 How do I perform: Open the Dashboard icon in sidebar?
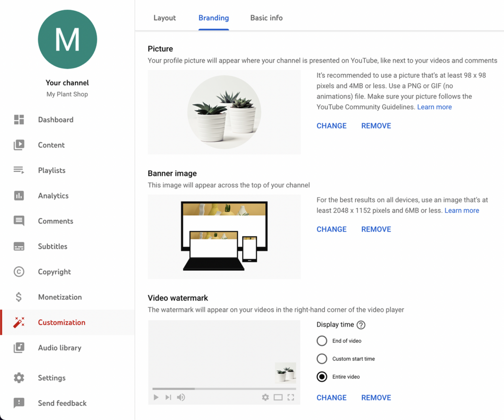[x=19, y=120]
